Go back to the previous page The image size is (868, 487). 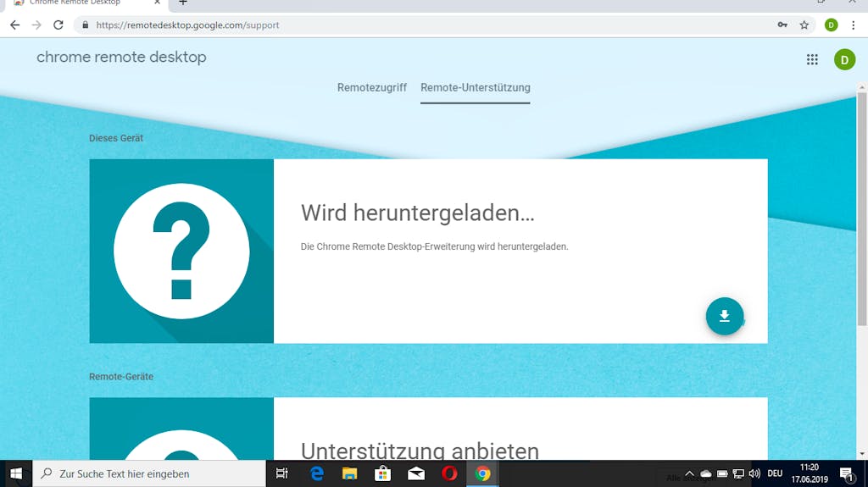(15, 25)
